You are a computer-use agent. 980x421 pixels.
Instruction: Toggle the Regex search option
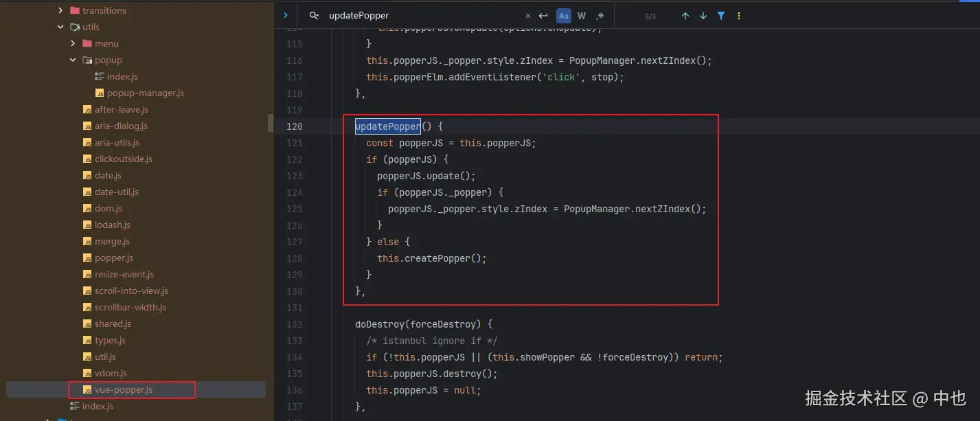[600, 16]
